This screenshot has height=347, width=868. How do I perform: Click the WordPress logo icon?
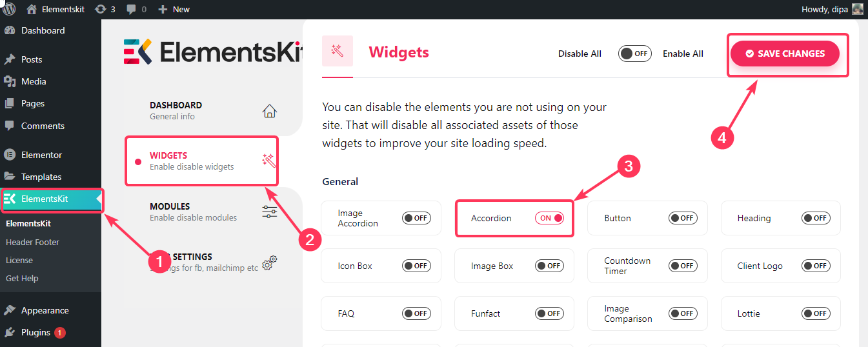(x=9, y=9)
